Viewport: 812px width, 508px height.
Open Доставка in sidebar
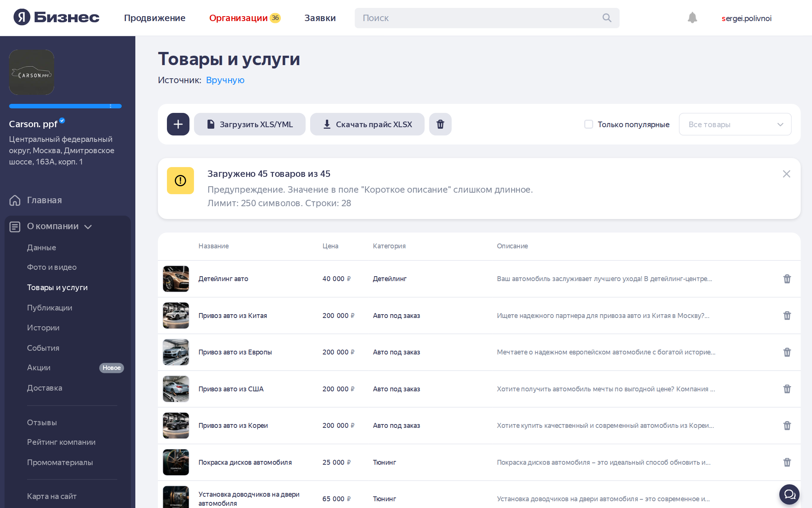click(45, 388)
